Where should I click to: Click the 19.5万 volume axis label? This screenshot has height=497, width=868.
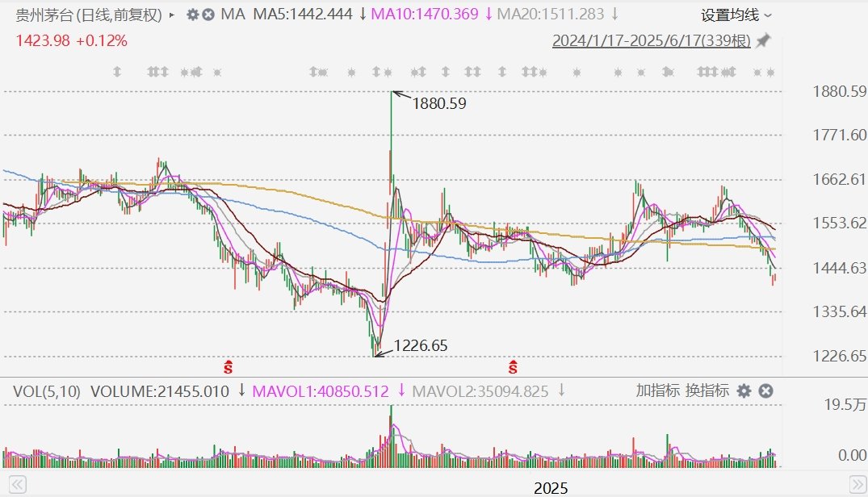coord(845,405)
